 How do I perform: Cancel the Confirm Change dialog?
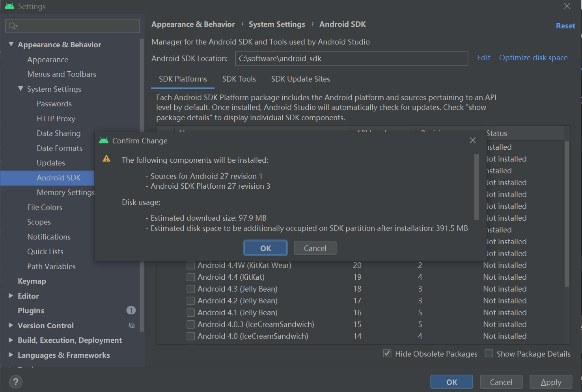[x=315, y=248]
